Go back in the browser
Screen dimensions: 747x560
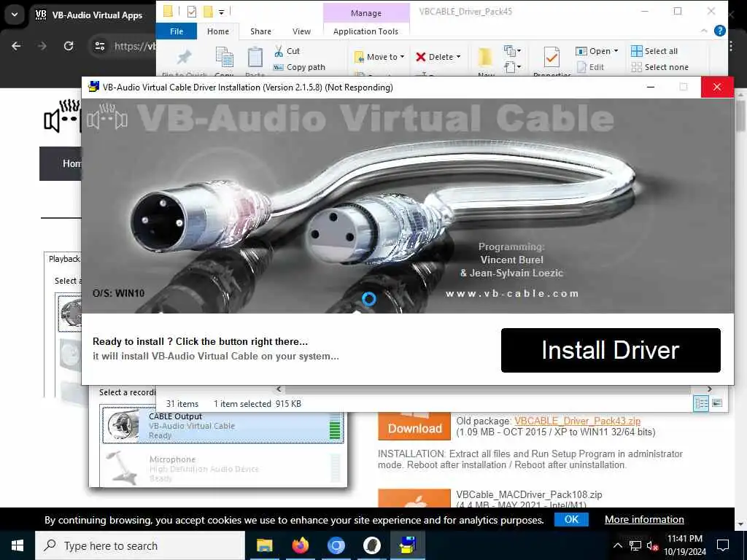(x=16, y=46)
